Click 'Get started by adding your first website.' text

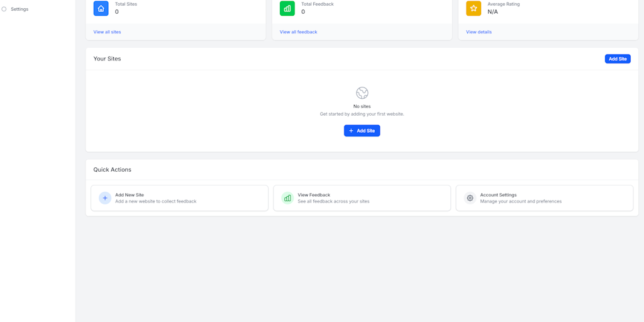point(362,114)
